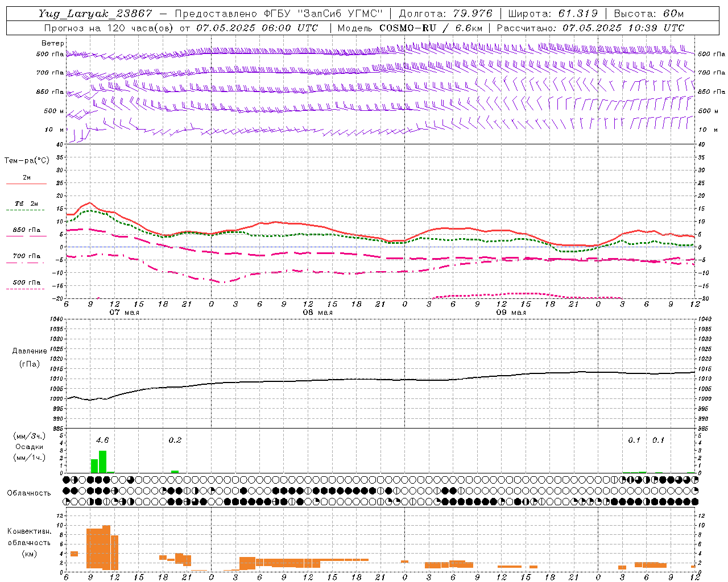Select the left 500 м wind level label
Image resolution: width=728 pixels, height=582 pixels.
point(54,111)
